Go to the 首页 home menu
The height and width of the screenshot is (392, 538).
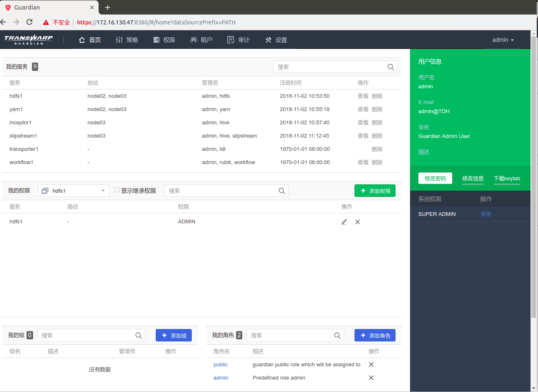pyautogui.click(x=90, y=40)
